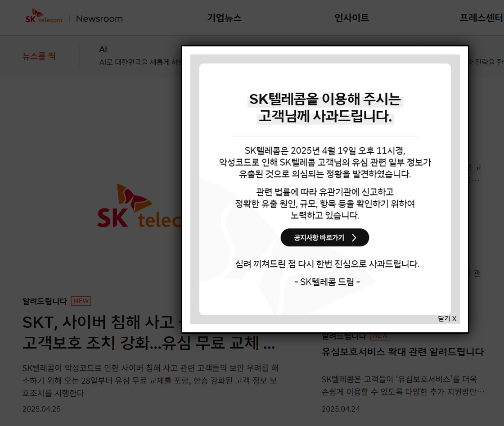The height and width of the screenshot is (426, 504).
Task: Click the NEW badge beside left 알려드립니다
Action: (81, 301)
